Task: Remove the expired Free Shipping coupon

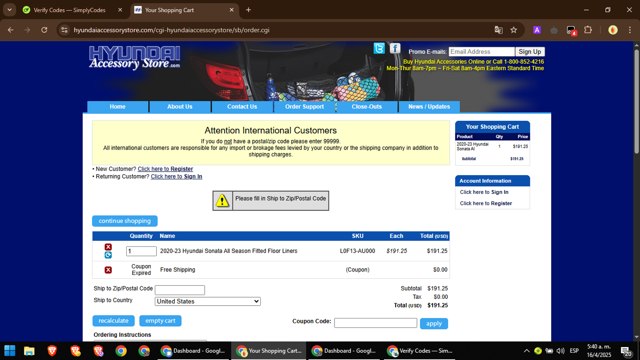Action: click(108, 270)
